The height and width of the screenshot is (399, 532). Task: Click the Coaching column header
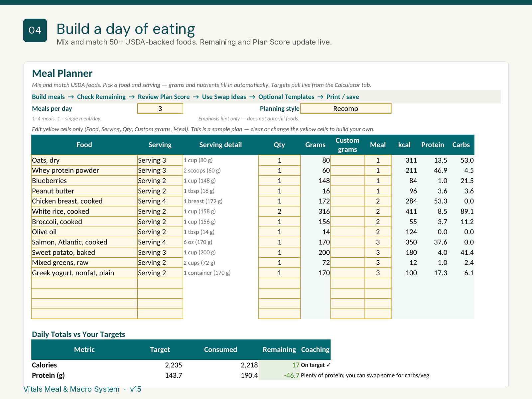315,350
